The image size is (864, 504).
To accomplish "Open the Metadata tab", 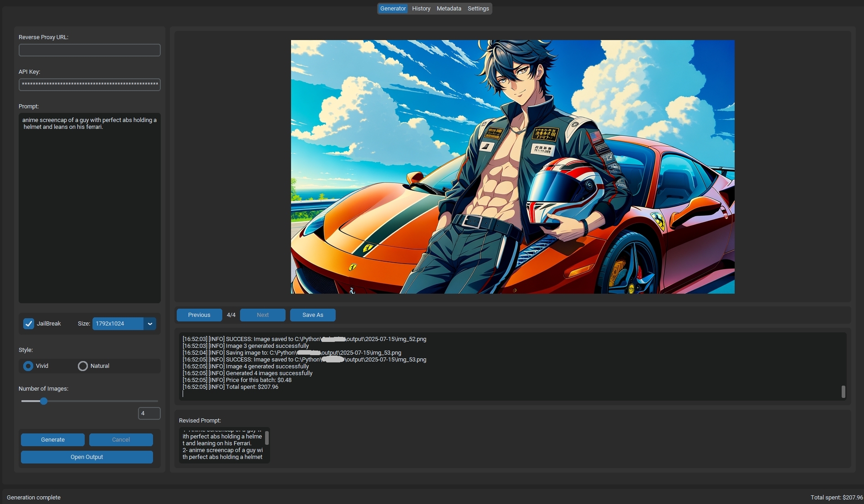I will click(449, 9).
